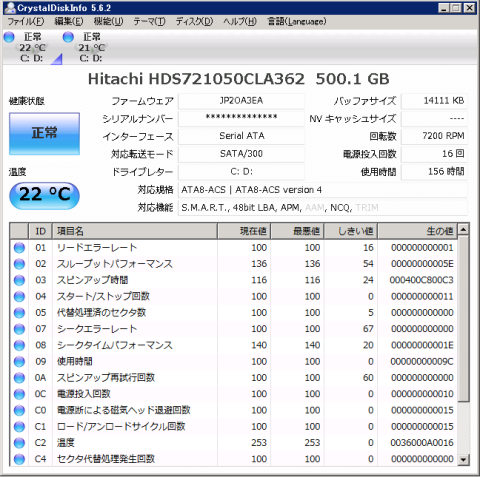The height and width of the screenshot is (477, 480).
Task: Click the supported features S.M.A.R.T. field
Action: tap(323, 208)
